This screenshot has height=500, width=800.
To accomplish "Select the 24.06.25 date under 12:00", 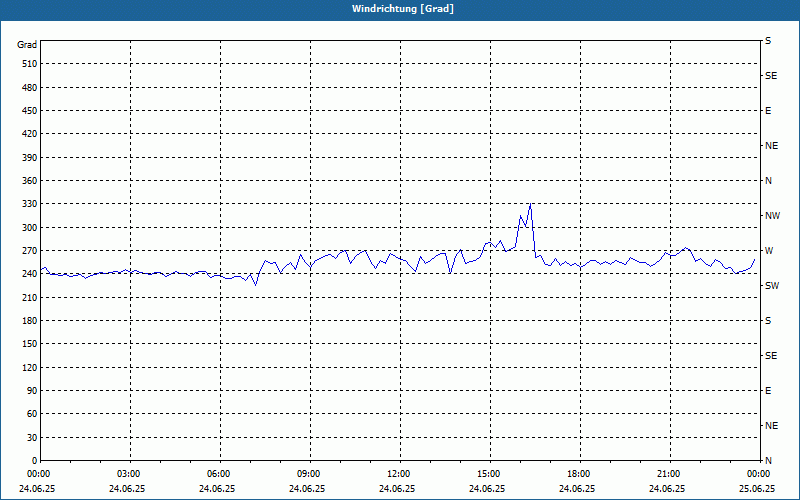I will 397,489.
